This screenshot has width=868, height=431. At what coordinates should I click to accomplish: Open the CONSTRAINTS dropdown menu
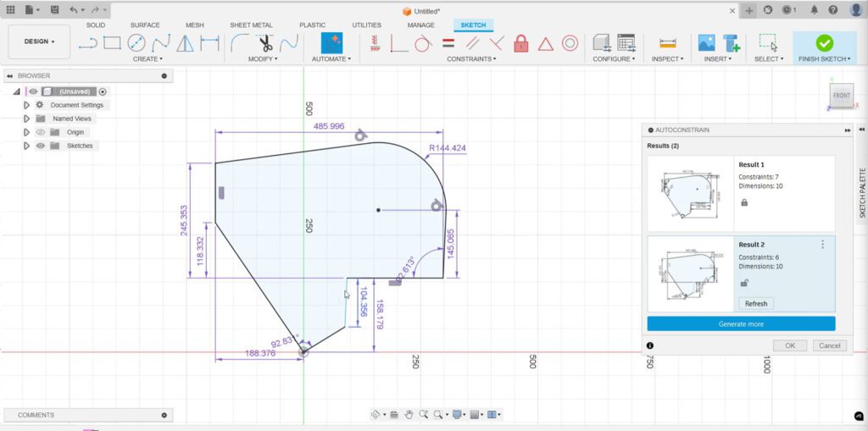(x=472, y=59)
